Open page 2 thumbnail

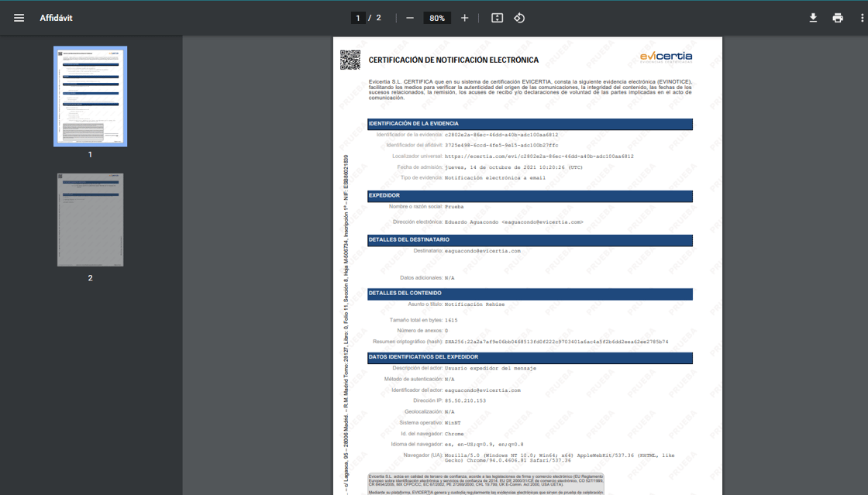(90, 219)
